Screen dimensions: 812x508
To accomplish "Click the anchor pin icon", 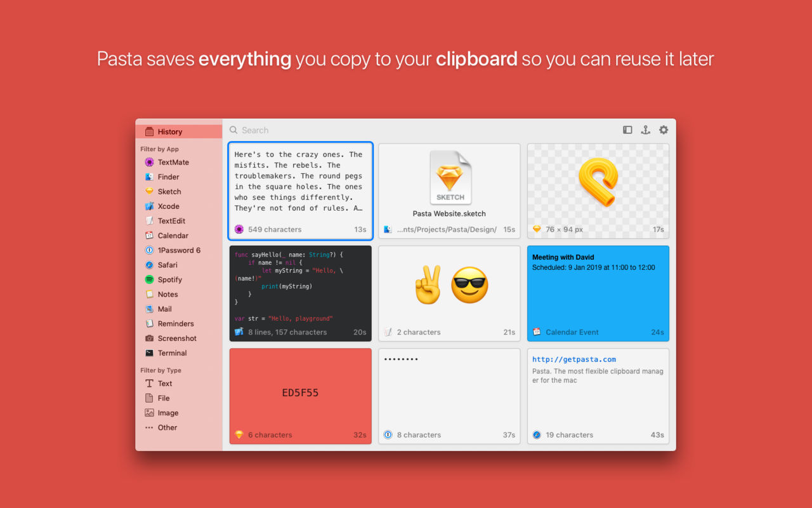I will (645, 130).
